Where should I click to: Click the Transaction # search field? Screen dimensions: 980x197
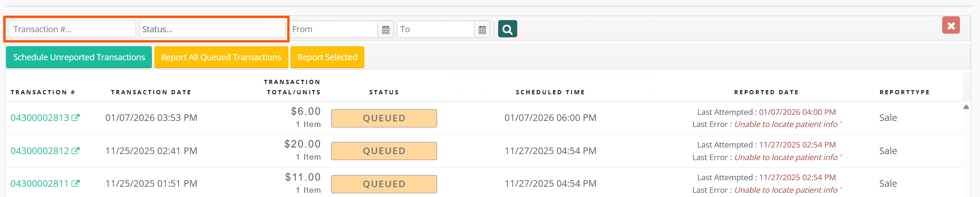coord(72,29)
